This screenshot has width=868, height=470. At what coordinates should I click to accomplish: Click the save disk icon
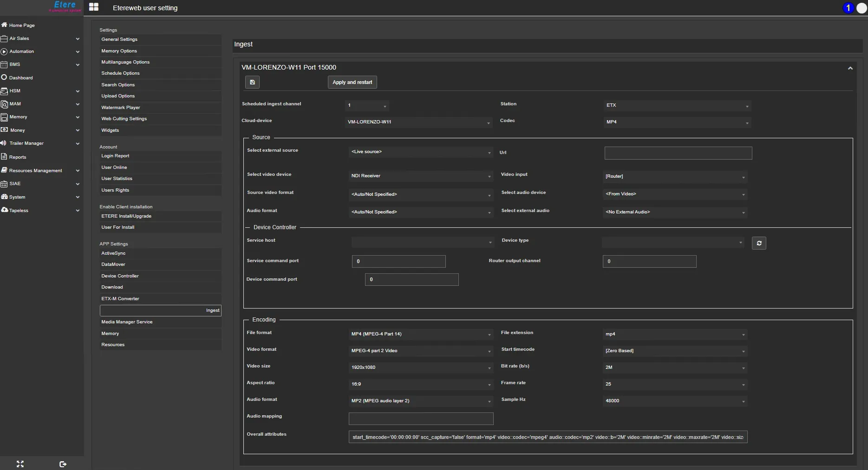click(x=252, y=82)
